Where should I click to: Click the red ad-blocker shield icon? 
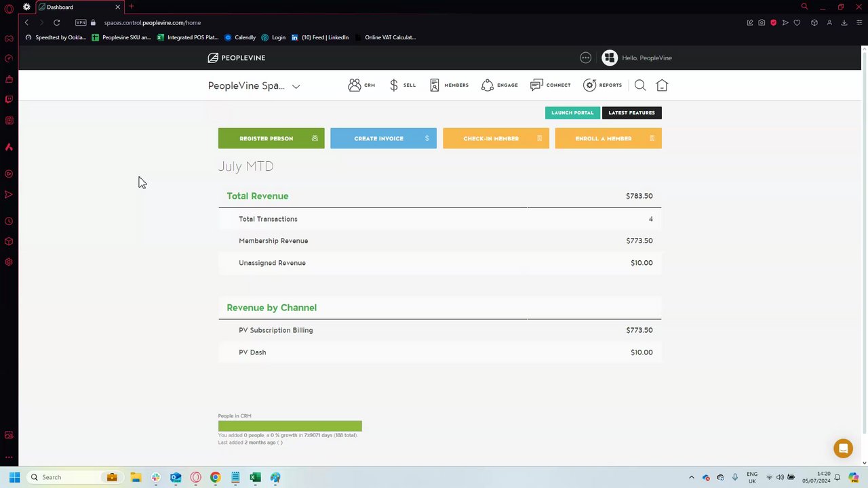click(773, 22)
